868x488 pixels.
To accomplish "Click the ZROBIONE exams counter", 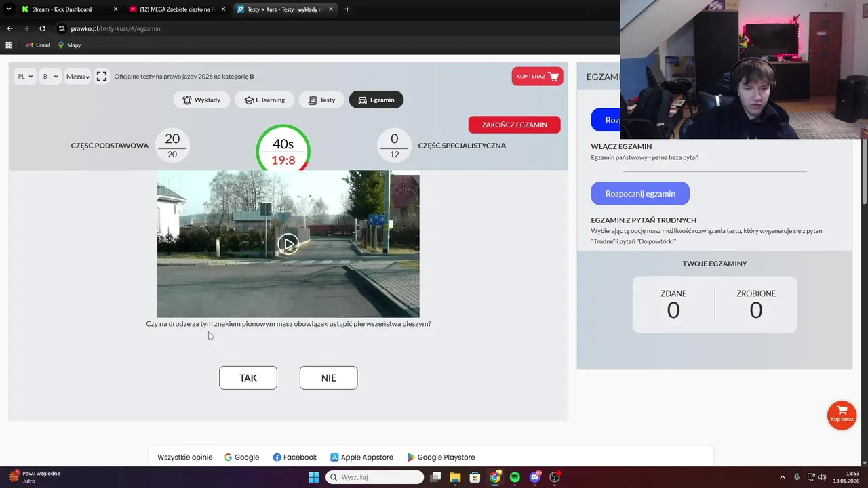I will (756, 304).
